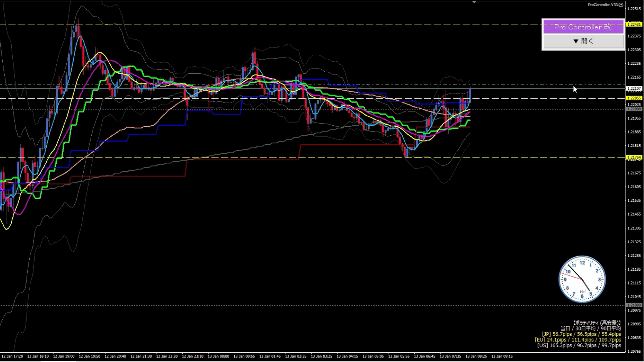The image size is (644, 362).
Task: Click the 1.20835 price scale value
Action: pos(634,338)
